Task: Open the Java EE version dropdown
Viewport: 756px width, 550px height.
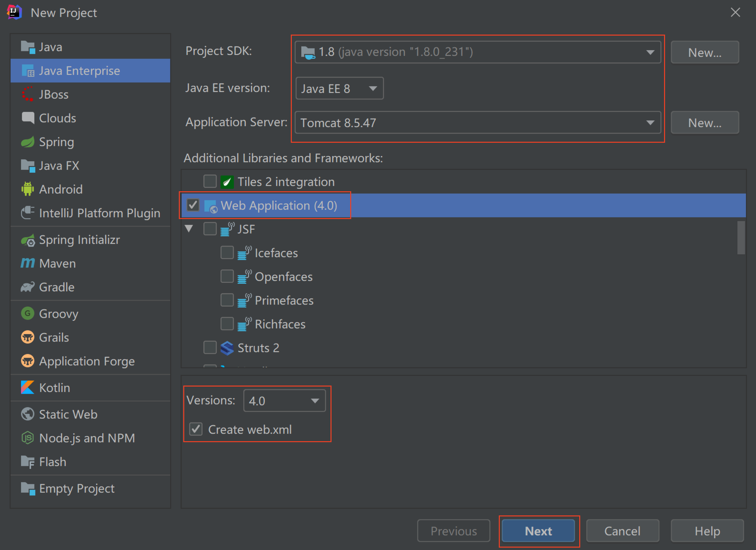Action: coord(339,89)
